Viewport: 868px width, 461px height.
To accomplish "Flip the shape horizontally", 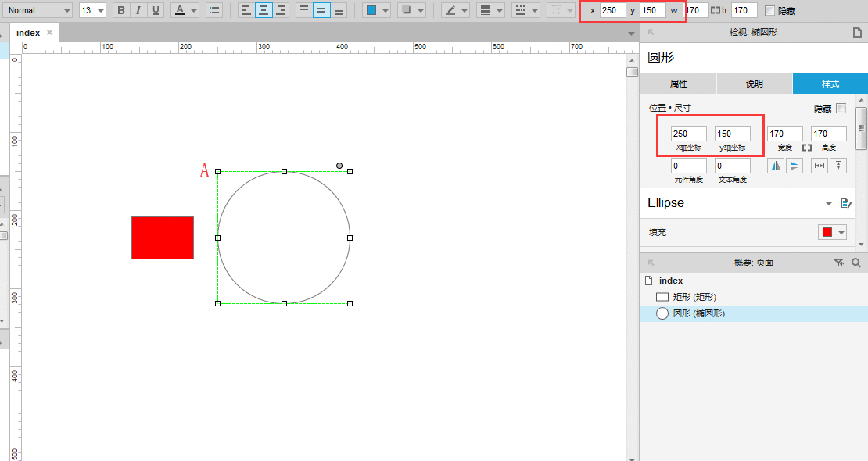I will 776,166.
